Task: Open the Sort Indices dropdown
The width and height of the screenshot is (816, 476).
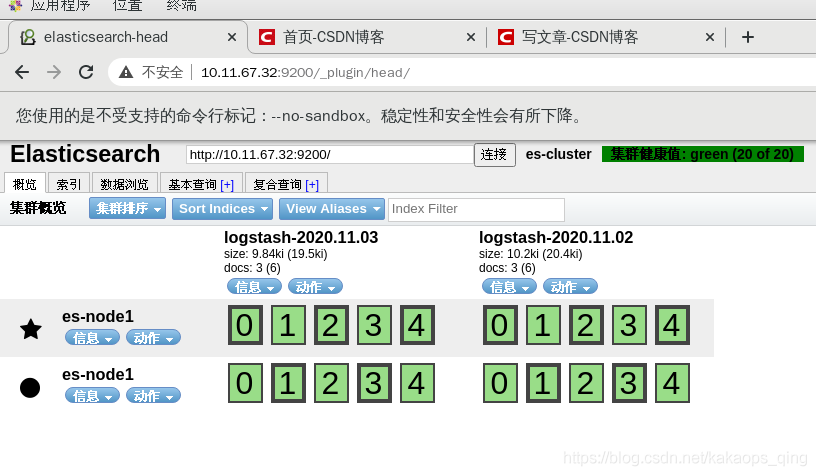Action: (222, 209)
